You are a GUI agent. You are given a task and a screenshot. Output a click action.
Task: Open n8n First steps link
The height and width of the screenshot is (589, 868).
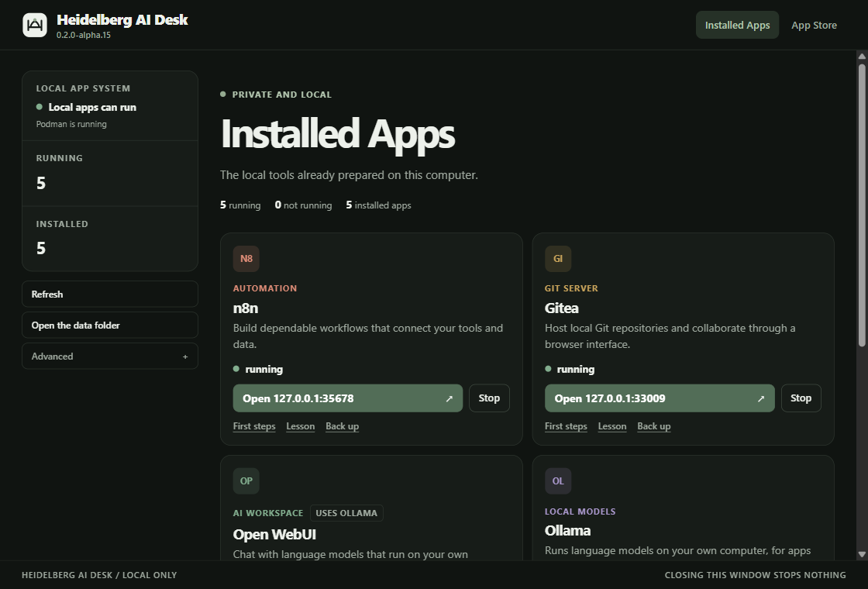254,426
